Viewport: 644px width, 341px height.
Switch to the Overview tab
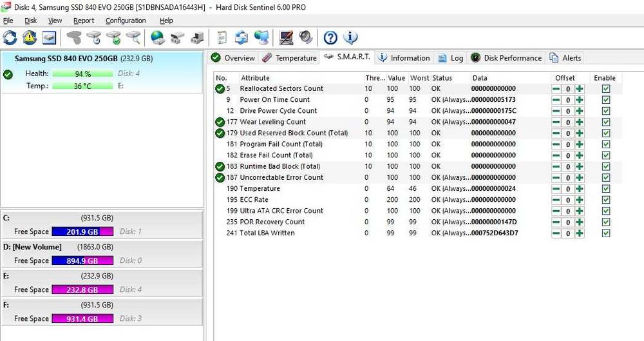[233, 58]
